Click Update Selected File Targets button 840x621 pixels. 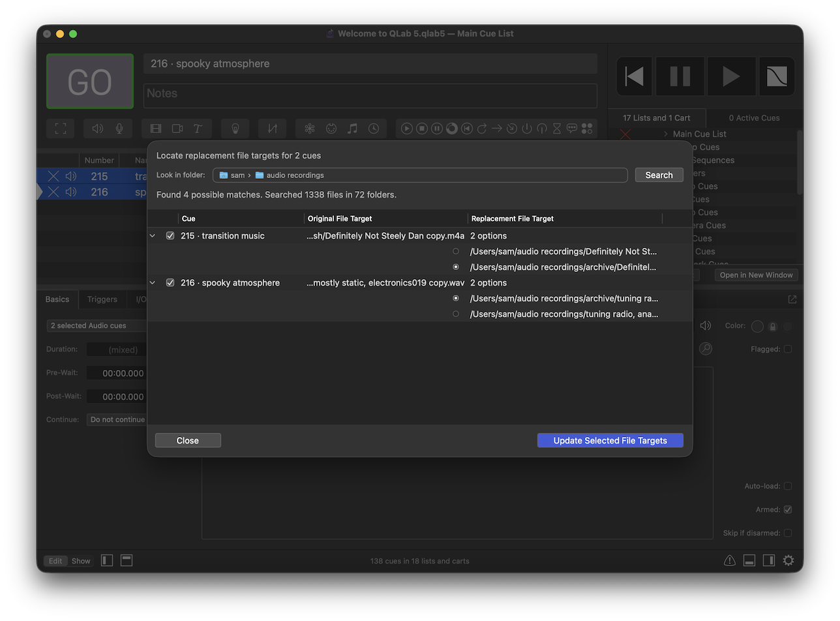click(610, 440)
